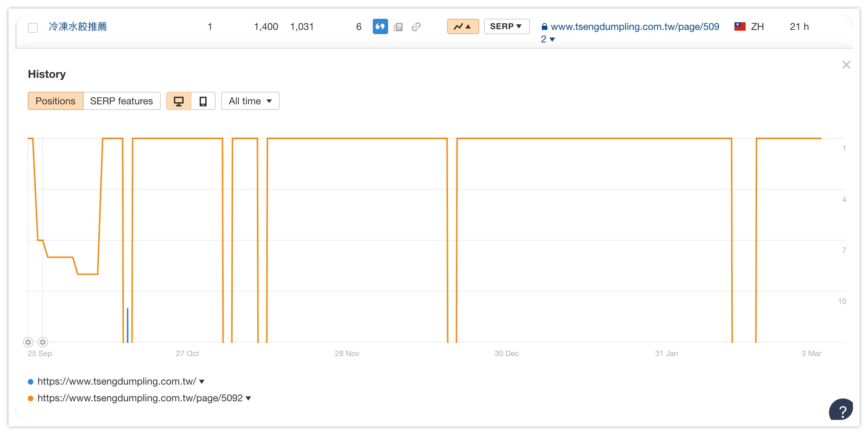
Task: Click the first gear marker on timeline
Action: 28,342
